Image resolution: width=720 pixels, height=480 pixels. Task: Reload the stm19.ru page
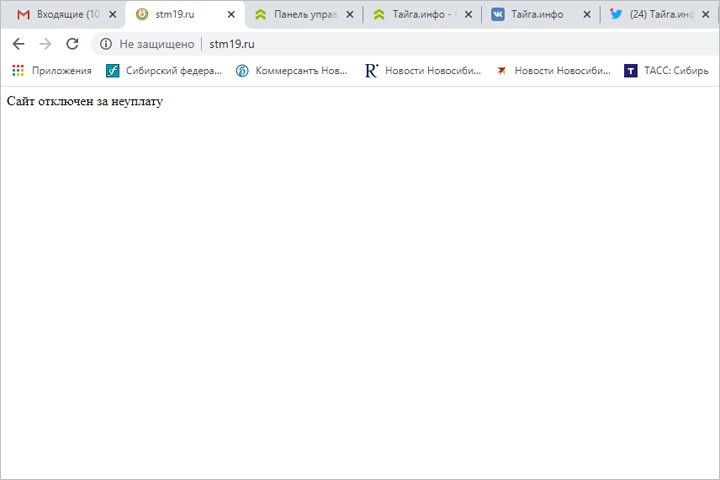coord(72,44)
